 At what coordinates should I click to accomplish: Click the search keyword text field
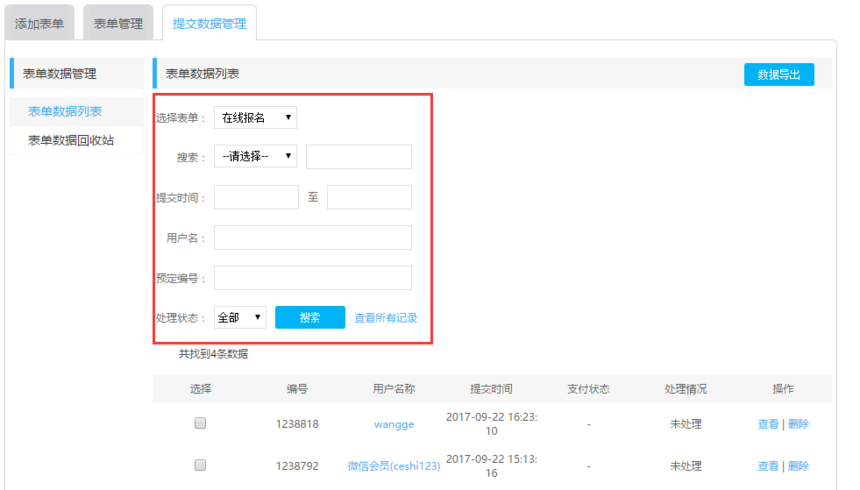coord(358,157)
